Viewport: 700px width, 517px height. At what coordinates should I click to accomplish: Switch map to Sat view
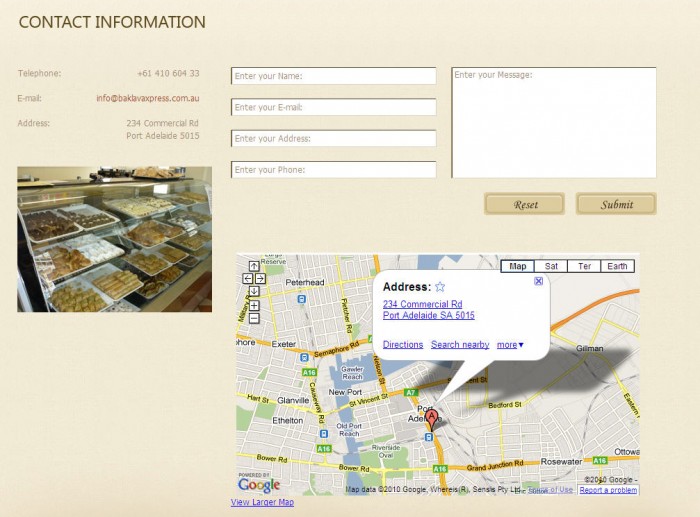pos(551,266)
